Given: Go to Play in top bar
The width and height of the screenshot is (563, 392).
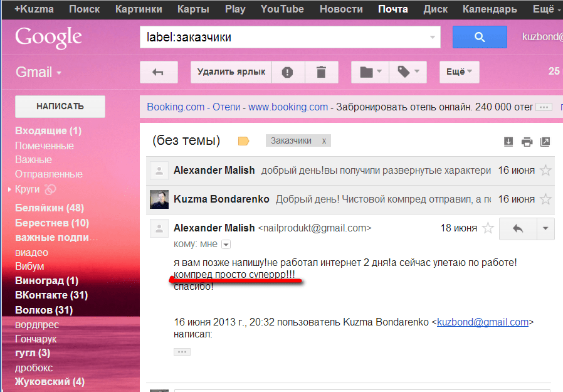Looking at the screenshot, I should point(235,9).
